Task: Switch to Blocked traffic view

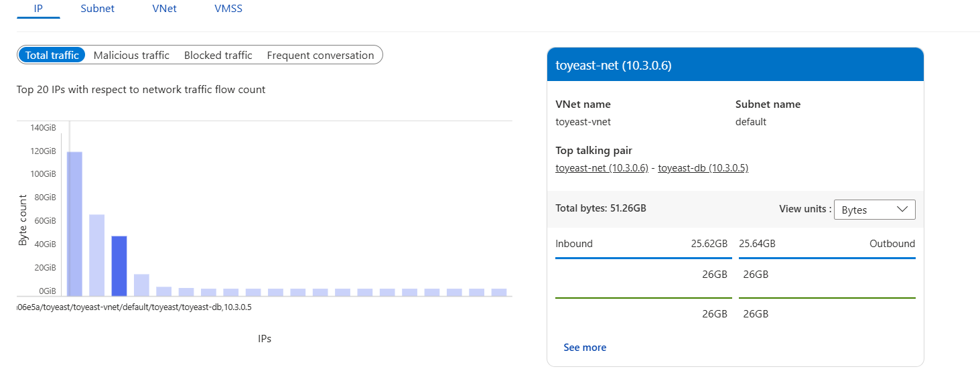Action: 218,55
